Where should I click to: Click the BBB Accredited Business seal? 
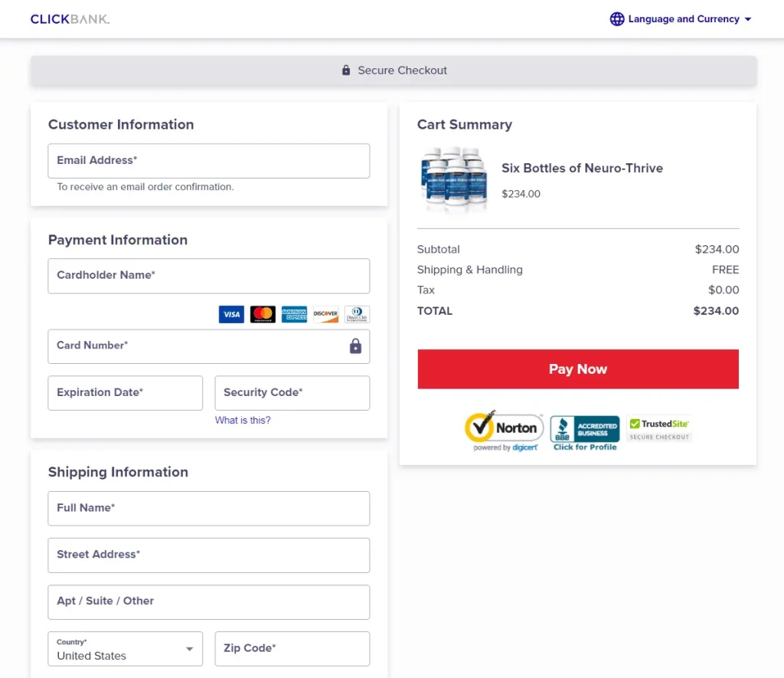(x=585, y=428)
